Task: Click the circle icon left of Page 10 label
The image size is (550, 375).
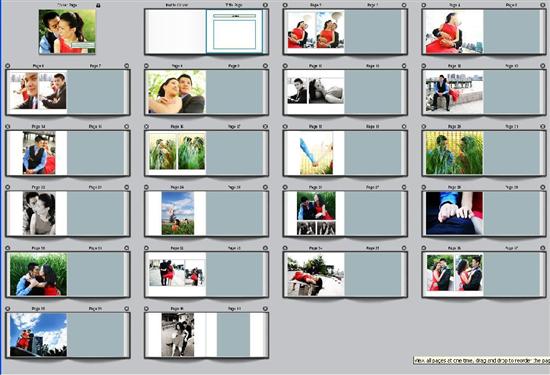Action: tap(285, 66)
